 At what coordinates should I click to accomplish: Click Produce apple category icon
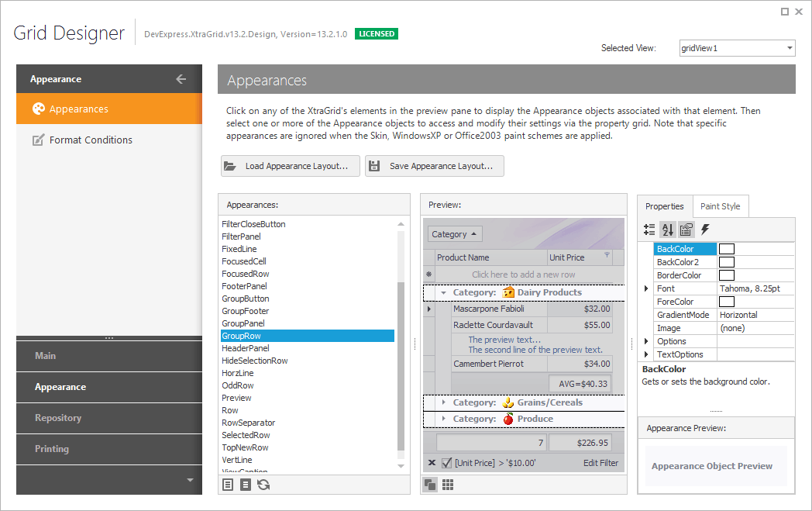tap(508, 419)
